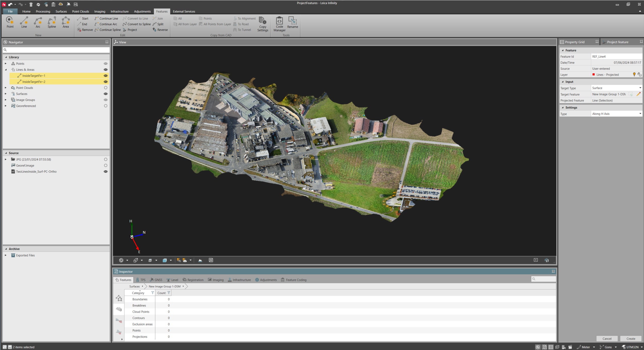This screenshot has height=350, width=644.
Task: Toggle visibility of Surfaces
Action: [x=106, y=94]
